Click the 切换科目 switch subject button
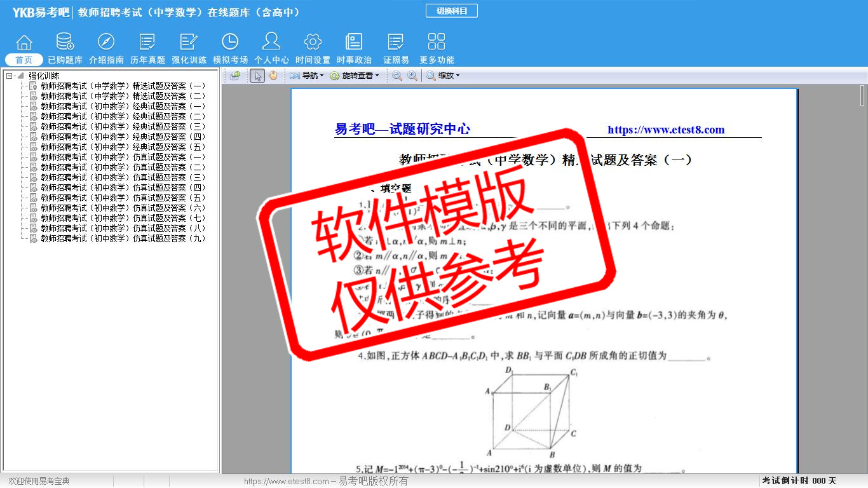The image size is (868, 488). coord(451,11)
